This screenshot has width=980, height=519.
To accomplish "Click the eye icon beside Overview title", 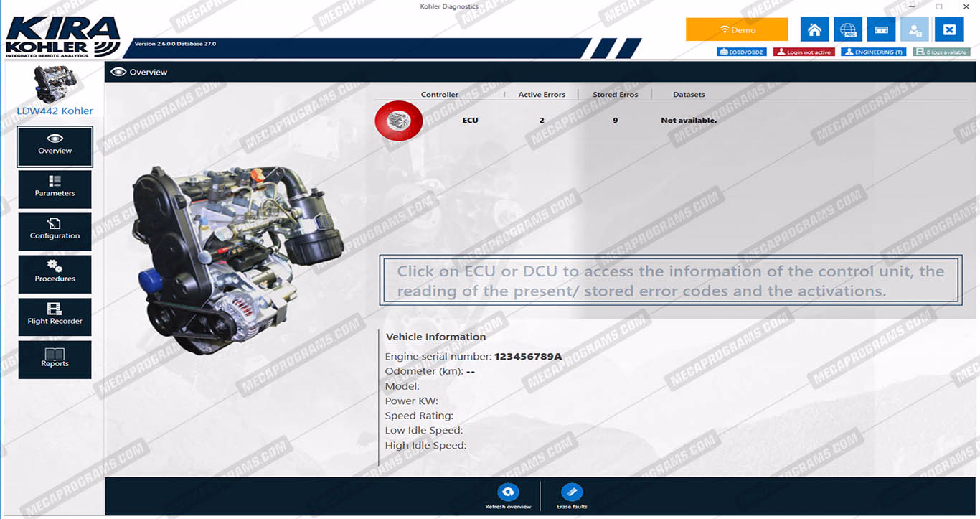I will pyautogui.click(x=118, y=72).
